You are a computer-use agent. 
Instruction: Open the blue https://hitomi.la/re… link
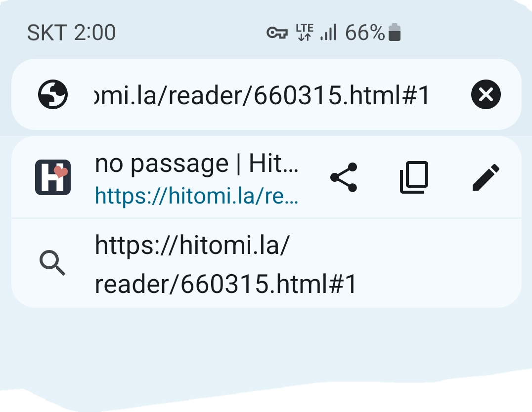coord(197,196)
